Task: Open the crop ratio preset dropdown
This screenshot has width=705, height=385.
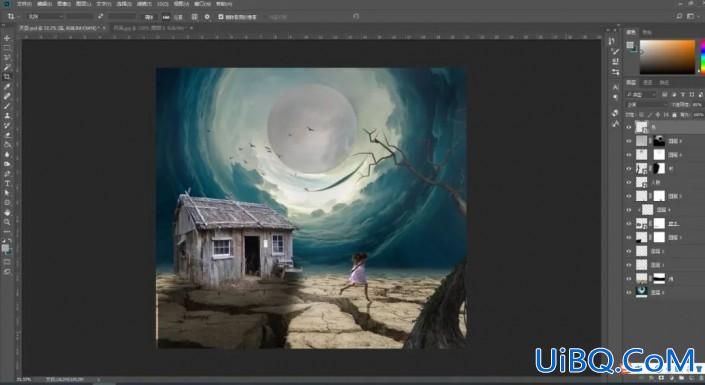Action: click(45, 17)
